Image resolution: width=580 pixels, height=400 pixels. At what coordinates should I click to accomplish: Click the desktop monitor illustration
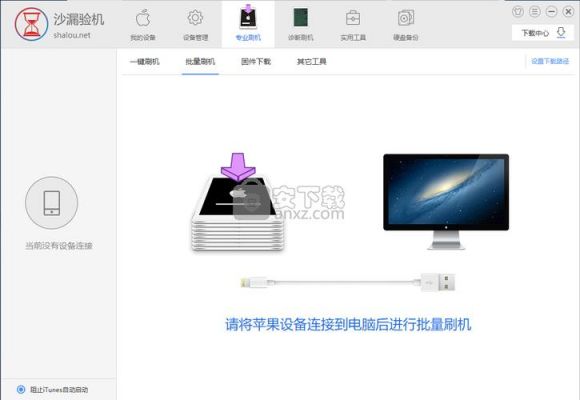coord(446,202)
